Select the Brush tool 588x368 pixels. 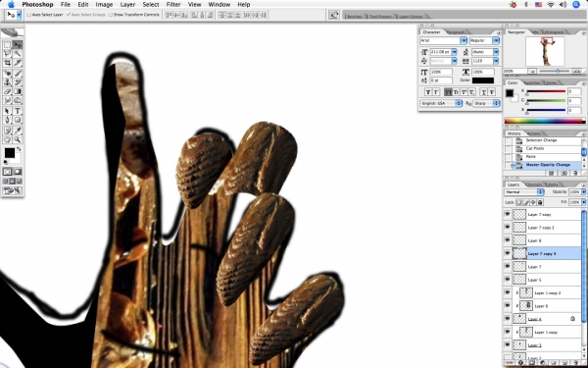click(x=18, y=74)
